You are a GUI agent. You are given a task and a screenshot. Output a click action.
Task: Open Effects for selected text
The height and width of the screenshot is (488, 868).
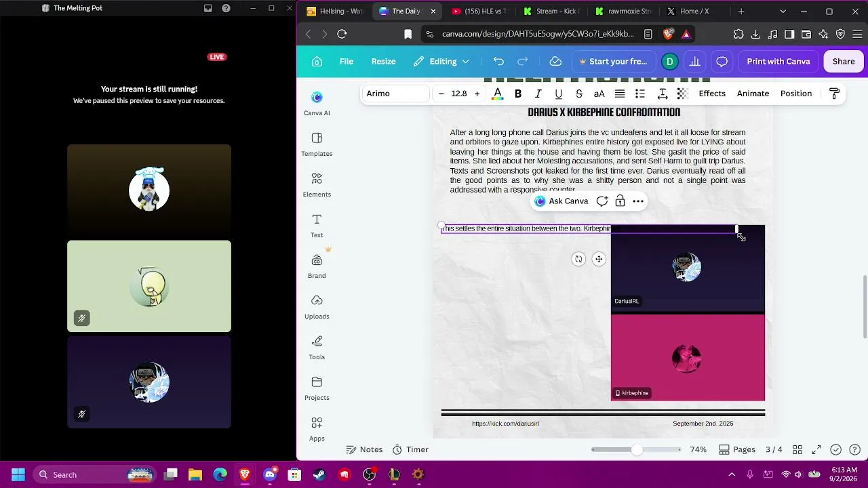712,94
